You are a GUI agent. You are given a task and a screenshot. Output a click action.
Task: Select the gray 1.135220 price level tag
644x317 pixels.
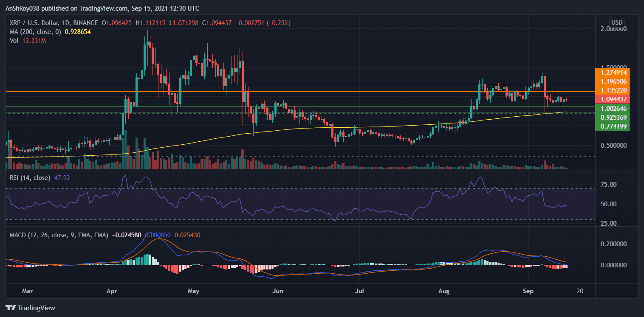[x=613, y=90]
